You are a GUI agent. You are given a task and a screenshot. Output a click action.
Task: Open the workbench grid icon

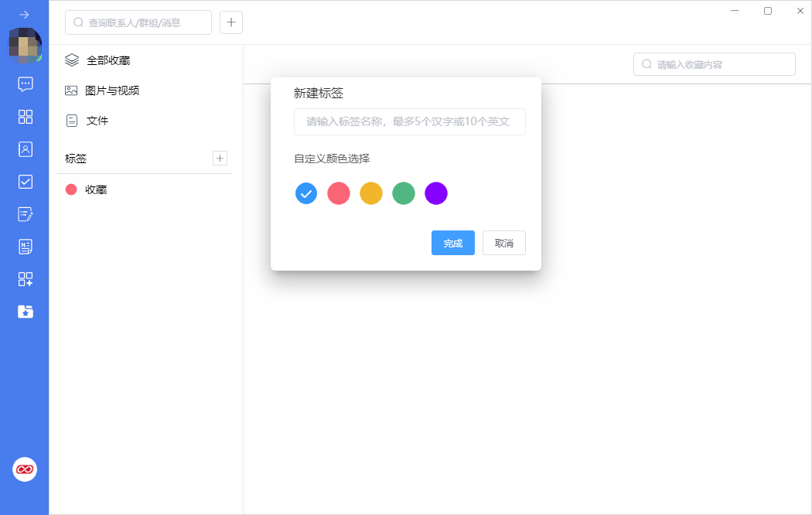[x=25, y=117]
